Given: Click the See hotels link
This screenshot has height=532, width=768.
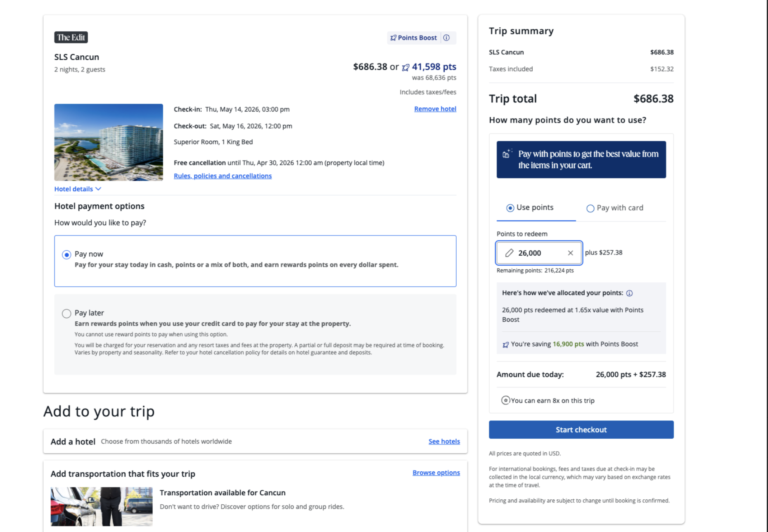Looking at the screenshot, I should click(444, 441).
